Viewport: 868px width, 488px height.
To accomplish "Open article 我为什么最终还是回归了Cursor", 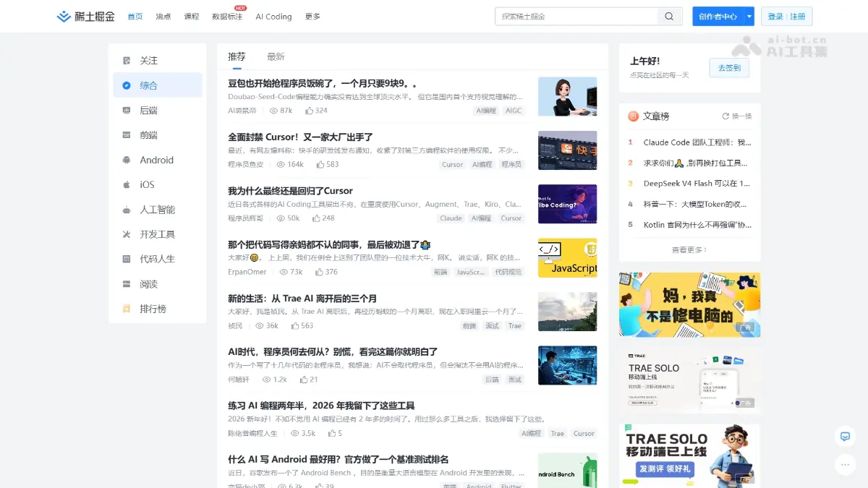I will pos(290,191).
